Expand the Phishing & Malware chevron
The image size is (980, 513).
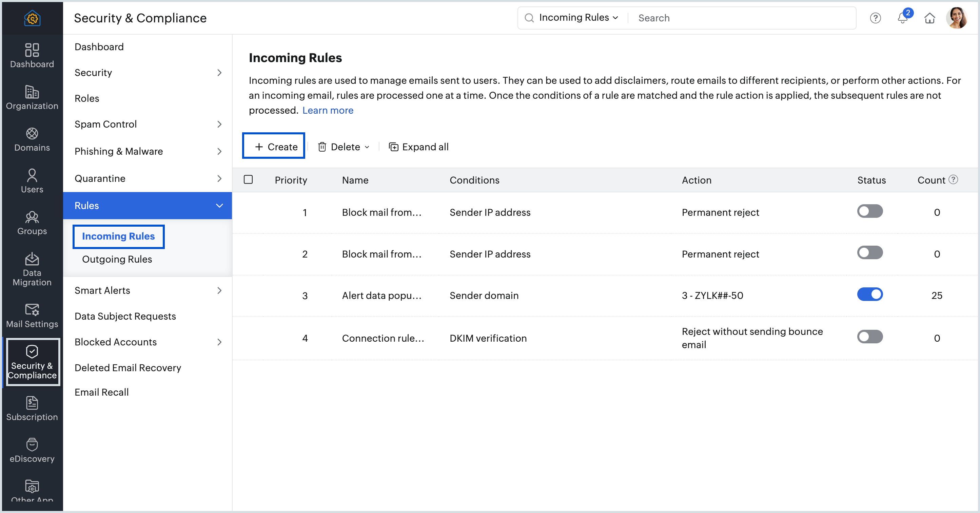click(x=219, y=151)
